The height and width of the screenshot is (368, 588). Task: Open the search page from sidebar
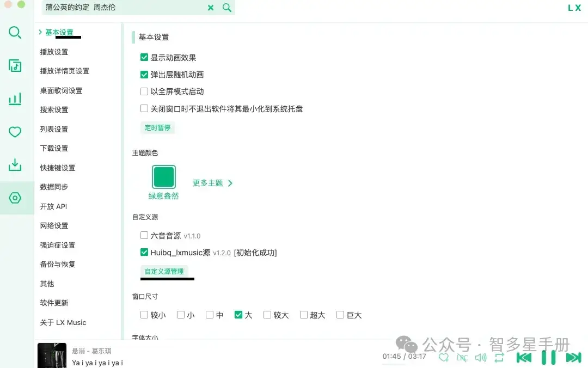point(15,33)
